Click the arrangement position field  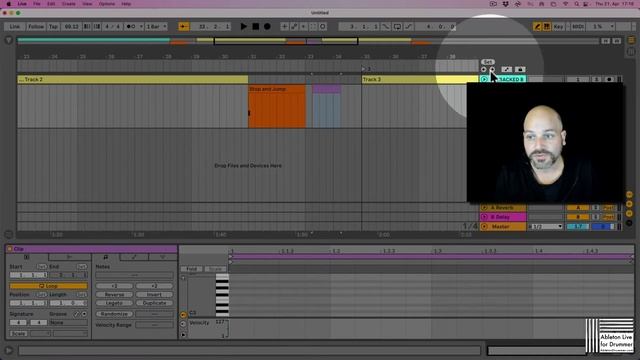(210, 27)
